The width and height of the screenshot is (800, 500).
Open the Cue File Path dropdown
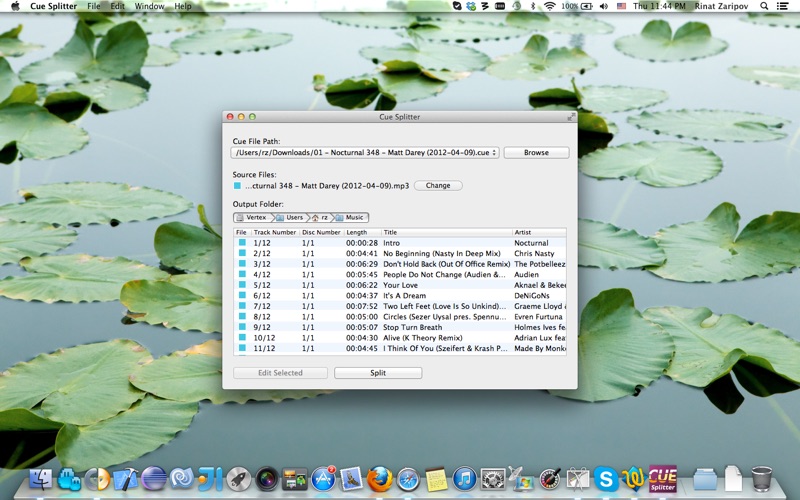(365, 153)
